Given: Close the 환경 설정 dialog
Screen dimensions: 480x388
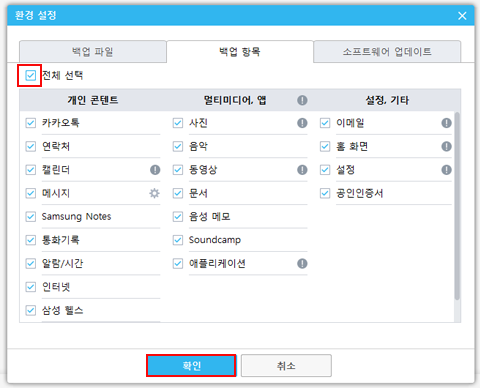Looking at the screenshot, I should coord(462,16).
